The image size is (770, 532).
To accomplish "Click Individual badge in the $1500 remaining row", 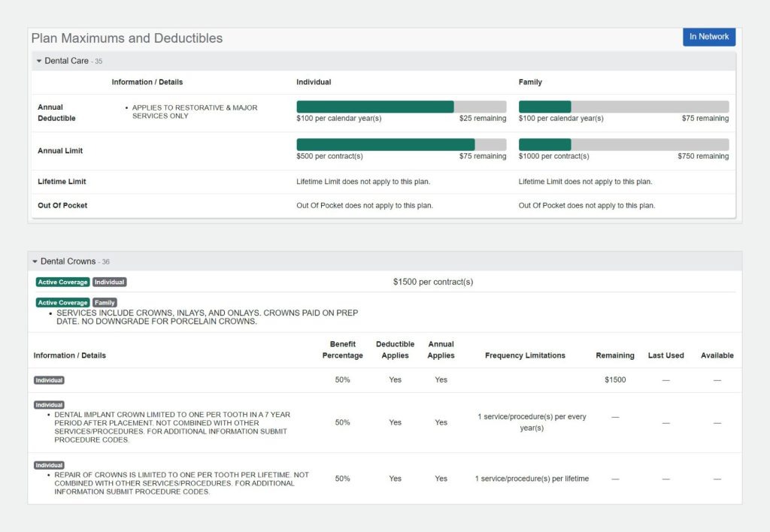I will point(49,380).
